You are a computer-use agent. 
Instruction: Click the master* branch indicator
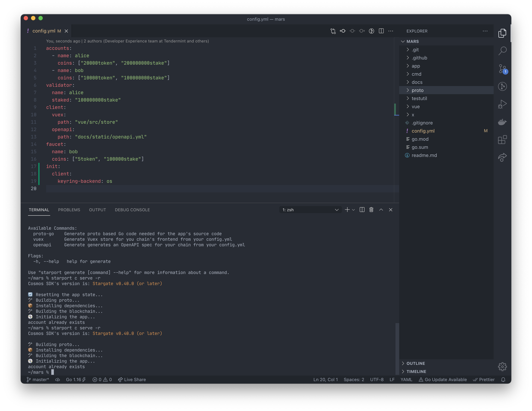tap(38, 380)
